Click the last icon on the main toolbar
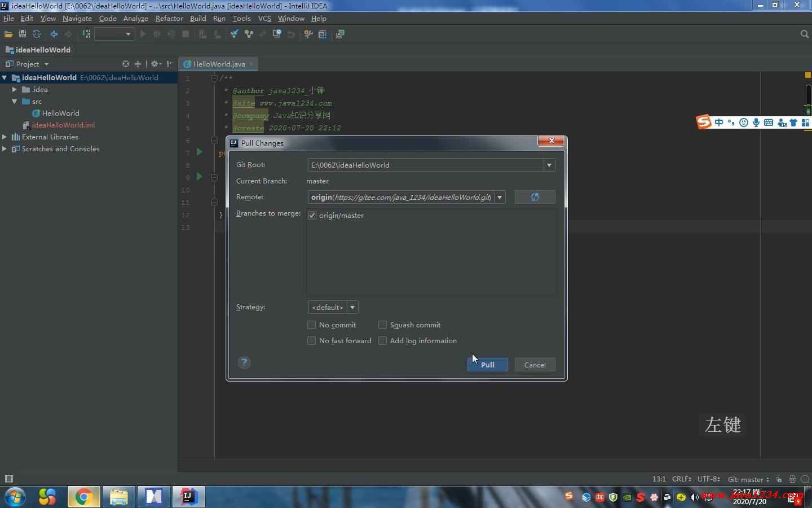The height and width of the screenshot is (508, 812). pos(340,34)
